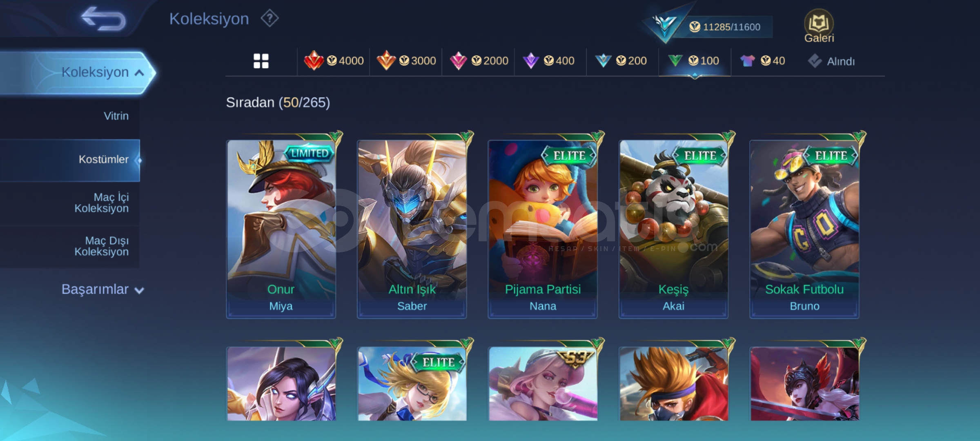Filter by the red 4000 gem tier

pos(334,61)
